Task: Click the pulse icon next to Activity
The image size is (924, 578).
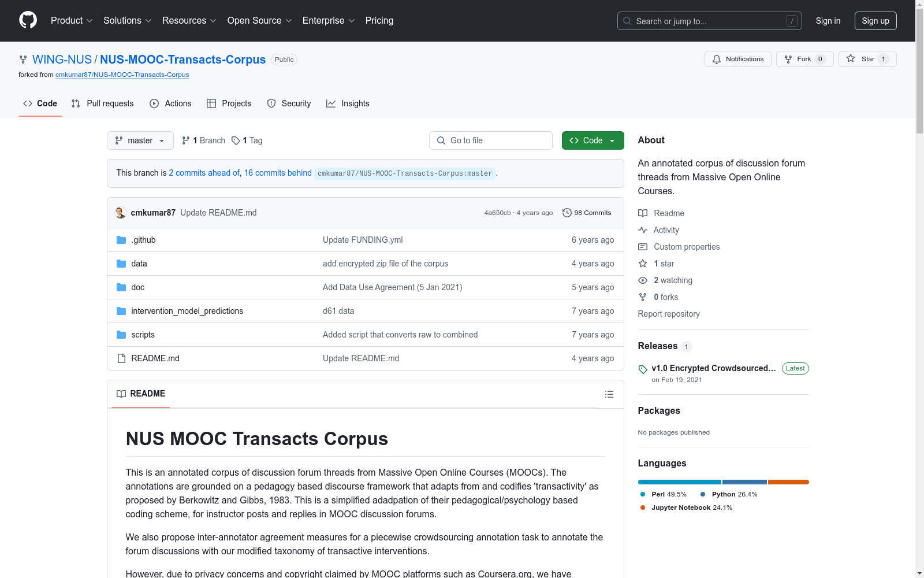Action: [643, 230]
